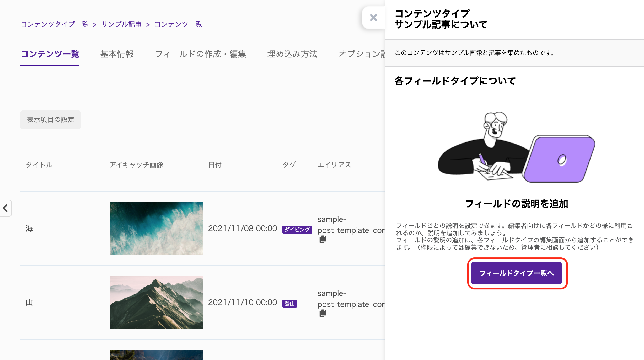Click the date 2021/11/10 00:00

tap(243, 303)
